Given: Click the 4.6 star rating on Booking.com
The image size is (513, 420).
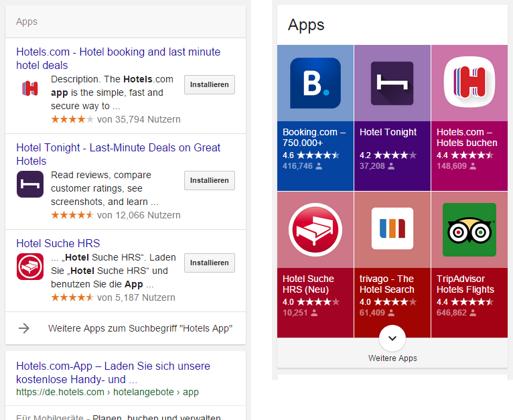Looking at the screenshot, I should click(x=311, y=155).
